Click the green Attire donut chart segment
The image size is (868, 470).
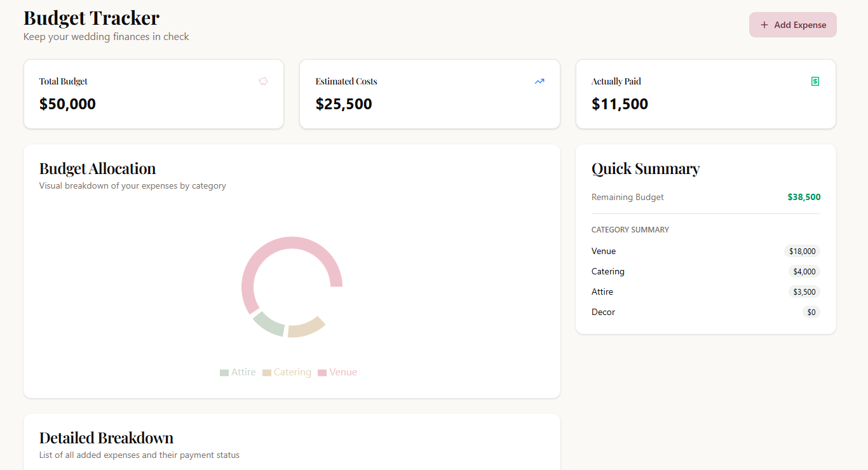pyautogui.click(x=269, y=323)
